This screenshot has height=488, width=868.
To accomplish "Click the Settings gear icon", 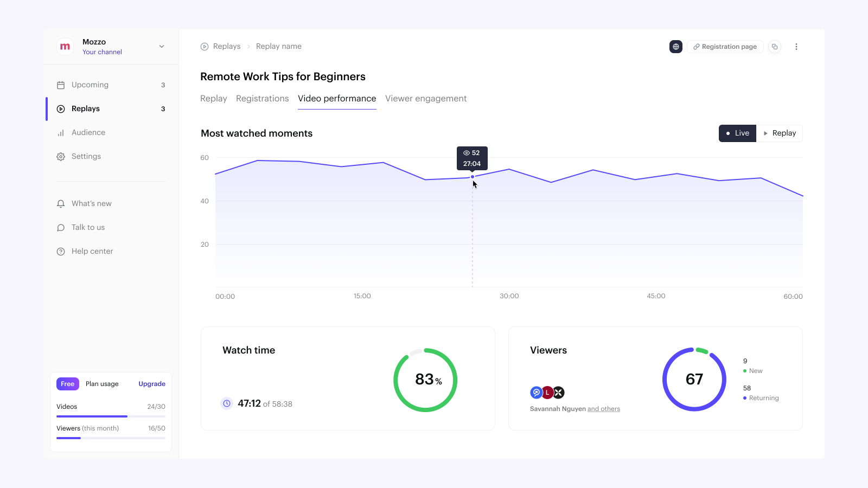I will tap(61, 156).
